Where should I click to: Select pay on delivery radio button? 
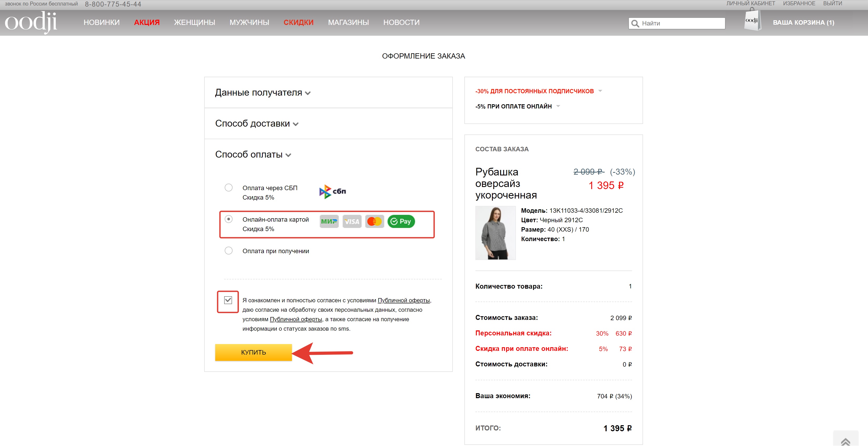[x=228, y=251]
